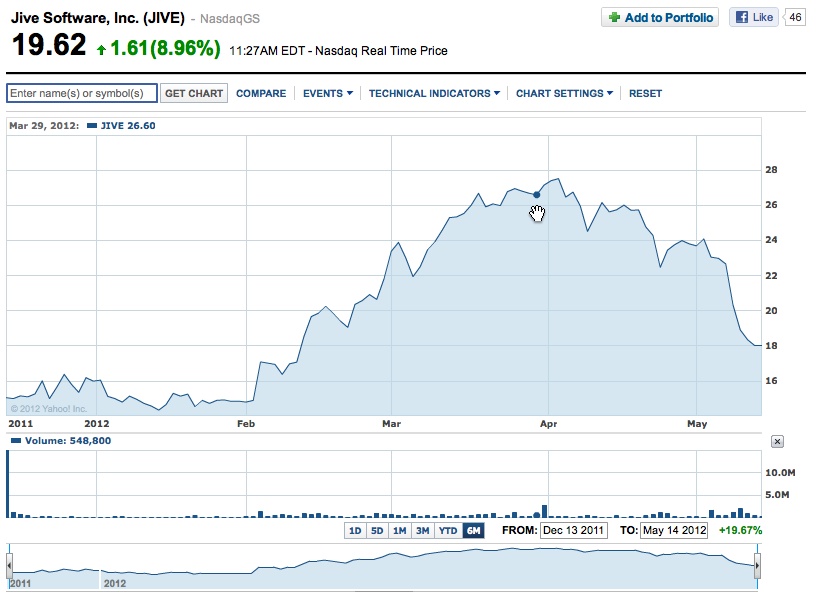Viewport: 829px width, 592px height.
Task: Click the Nasdaq Real Time Price text
Action: tap(381, 51)
